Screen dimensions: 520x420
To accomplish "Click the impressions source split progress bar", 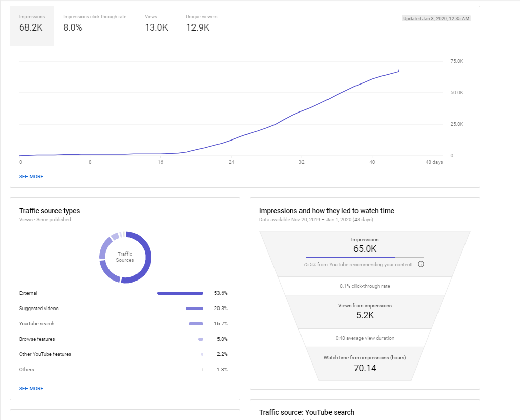I will point(365,257).
